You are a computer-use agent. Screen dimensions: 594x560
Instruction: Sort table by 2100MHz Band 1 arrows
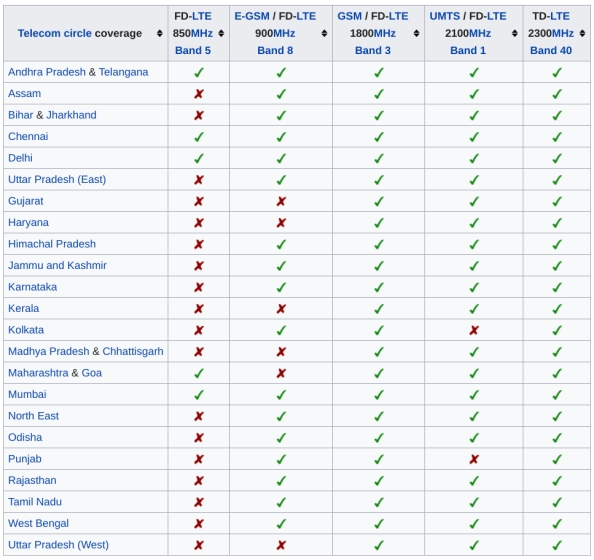[514, 33]
